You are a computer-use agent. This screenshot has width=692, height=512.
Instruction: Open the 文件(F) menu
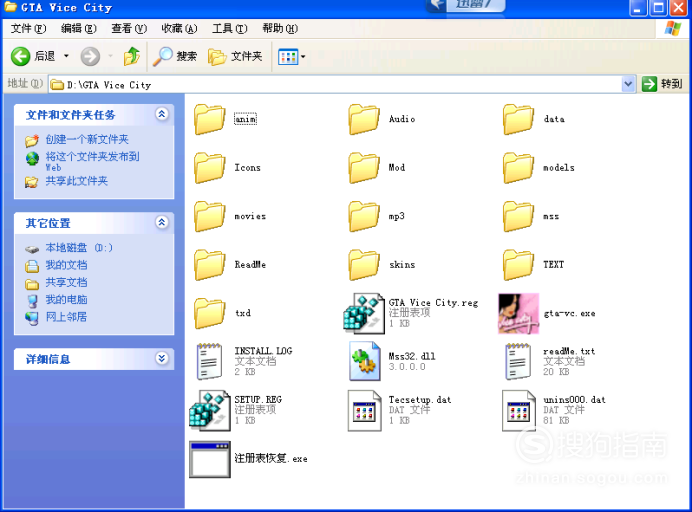28,29
